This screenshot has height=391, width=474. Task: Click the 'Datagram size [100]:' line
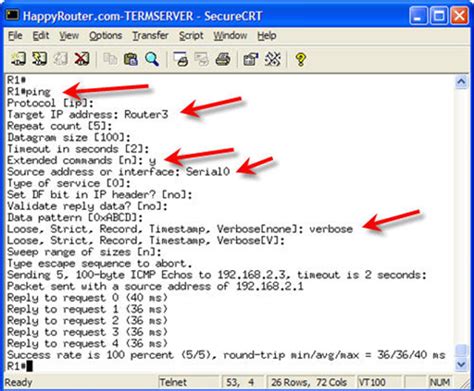coord(69,137)
